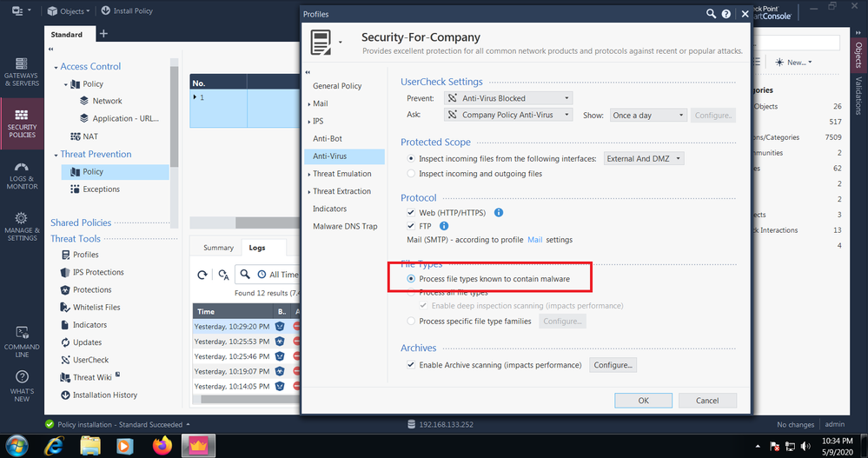The image size is (868, 458).
Task: Click the Web protocol info icon
Action: [x=499, y=212]
